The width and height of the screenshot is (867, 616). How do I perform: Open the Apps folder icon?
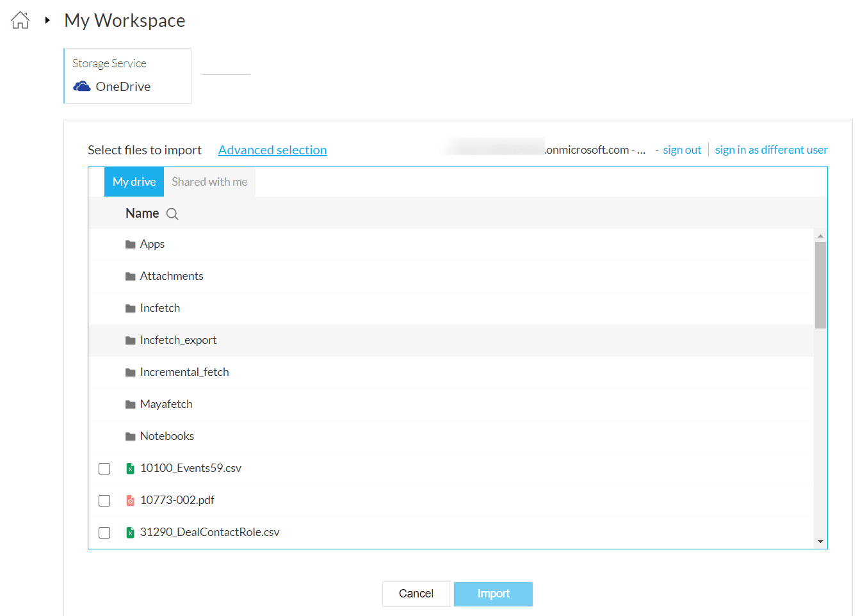(x=131, y=245)
